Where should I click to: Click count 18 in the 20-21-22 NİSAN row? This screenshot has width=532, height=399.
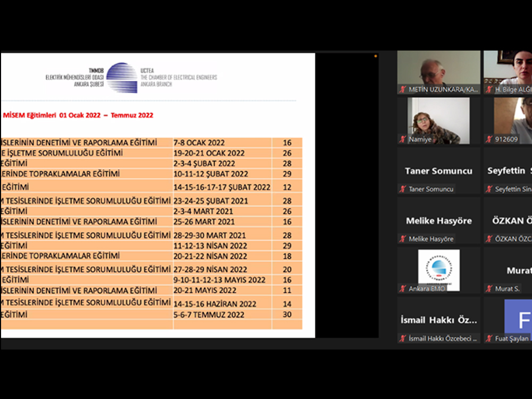[287, 256]
